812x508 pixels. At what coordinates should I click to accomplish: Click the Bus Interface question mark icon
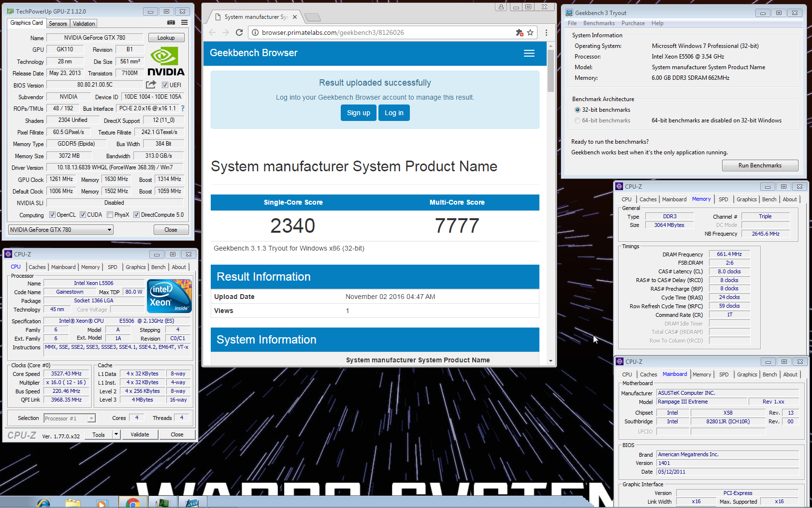pos(183,108)
